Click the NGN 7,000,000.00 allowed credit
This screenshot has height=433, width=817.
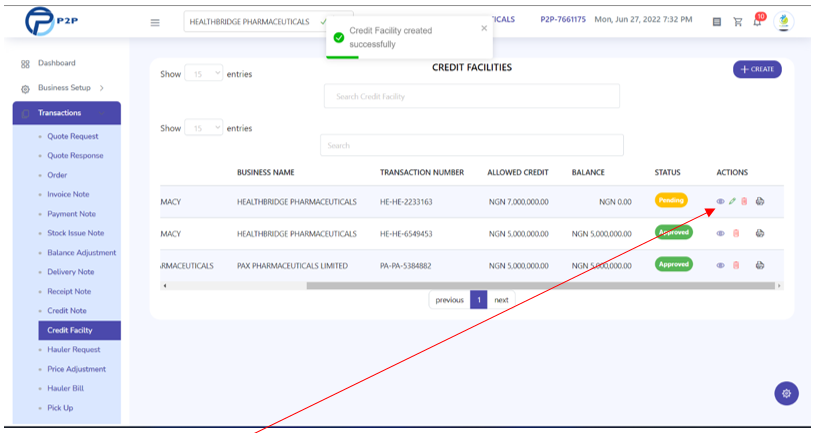(518, 202)
